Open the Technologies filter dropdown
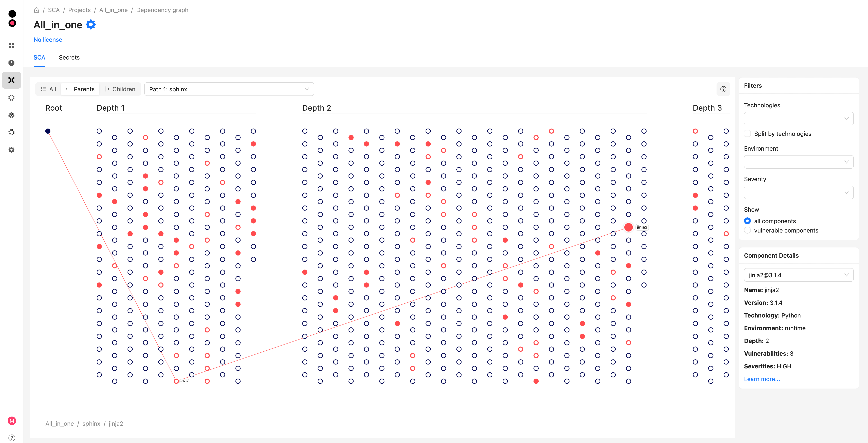The height and width of the screenshot is (443, 868). [798, 119]
